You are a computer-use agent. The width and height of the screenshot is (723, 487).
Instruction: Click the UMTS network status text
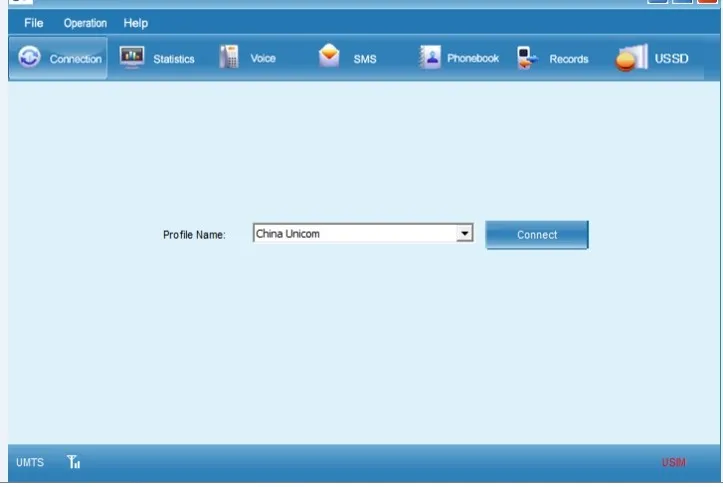pyautogui.click(x=30, y=463)
